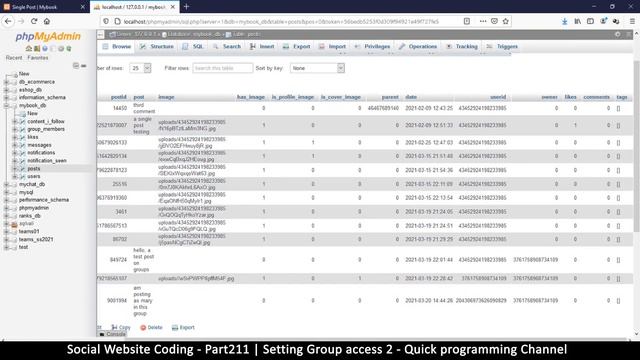The image size is (640, 360).
Task: Open the Search tab
Action: pos(227,47)
